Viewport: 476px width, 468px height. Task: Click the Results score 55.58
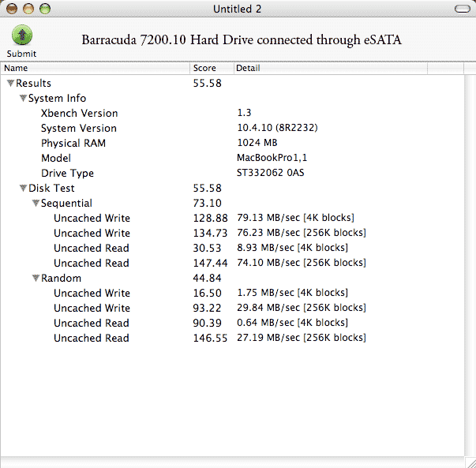coord(208,83)
